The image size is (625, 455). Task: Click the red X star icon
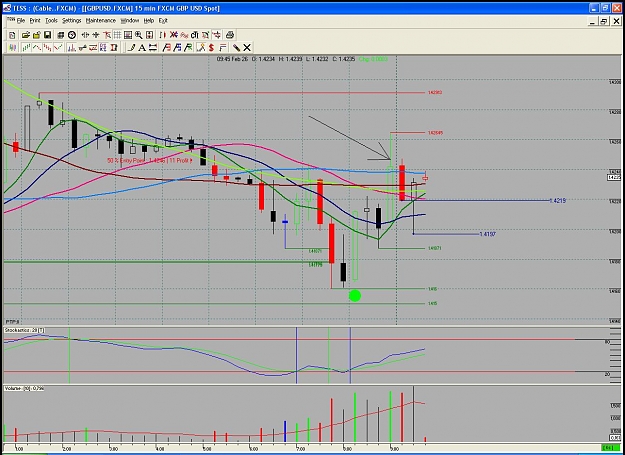(174, 35)
